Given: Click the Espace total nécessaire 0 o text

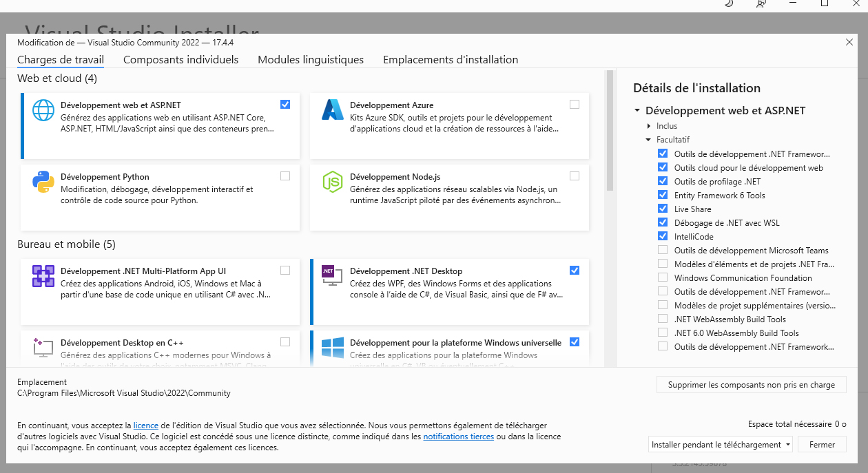Looking at the screenshot, I should (797, 424).
